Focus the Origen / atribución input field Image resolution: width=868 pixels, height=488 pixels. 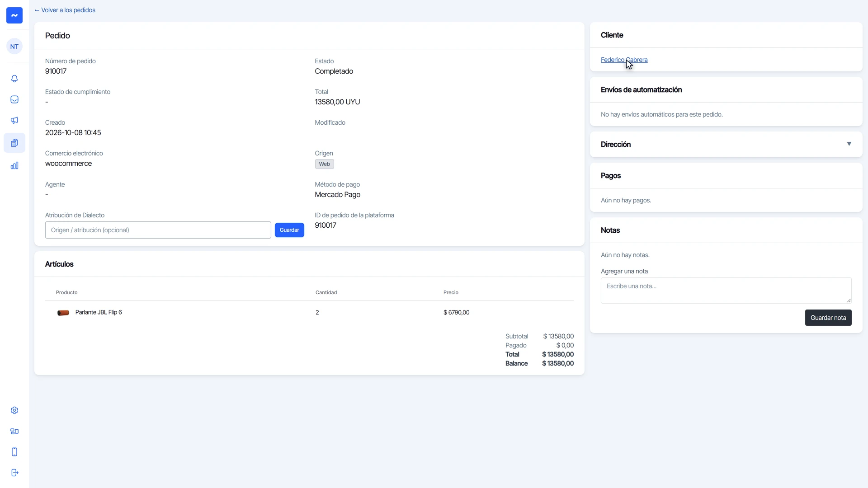[x=158, y=230]
